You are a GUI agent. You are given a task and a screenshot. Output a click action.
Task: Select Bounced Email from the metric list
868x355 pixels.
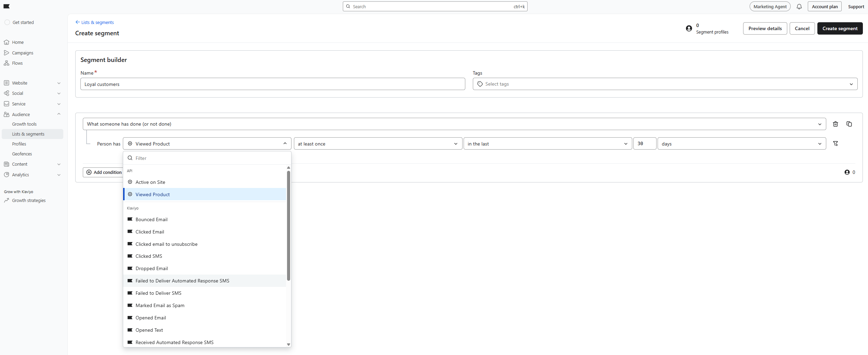152,219
